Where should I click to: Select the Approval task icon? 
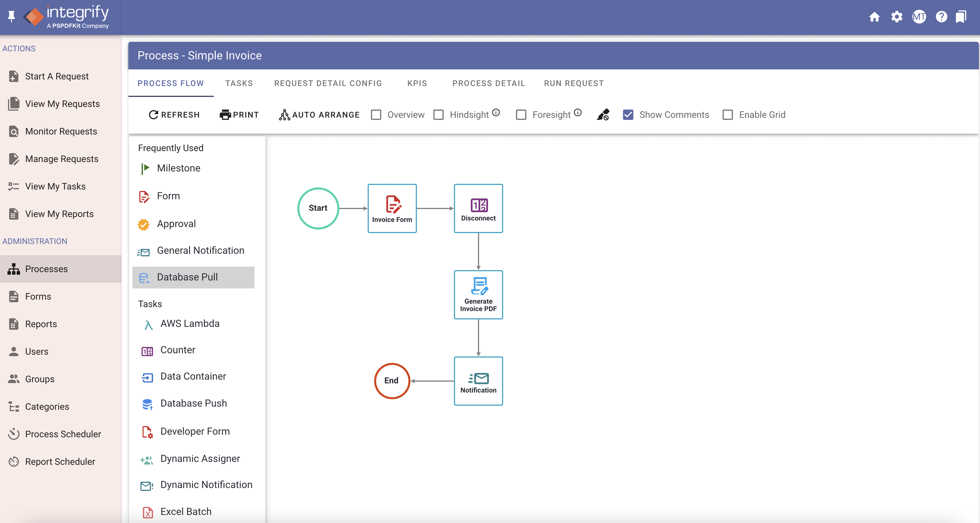tap(144, 224)
